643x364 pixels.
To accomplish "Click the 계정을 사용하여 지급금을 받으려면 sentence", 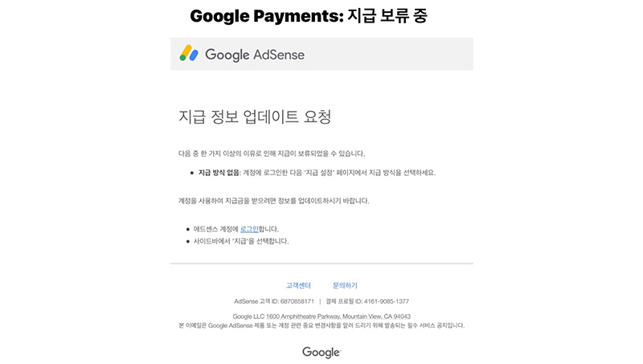I will point(273,201).
